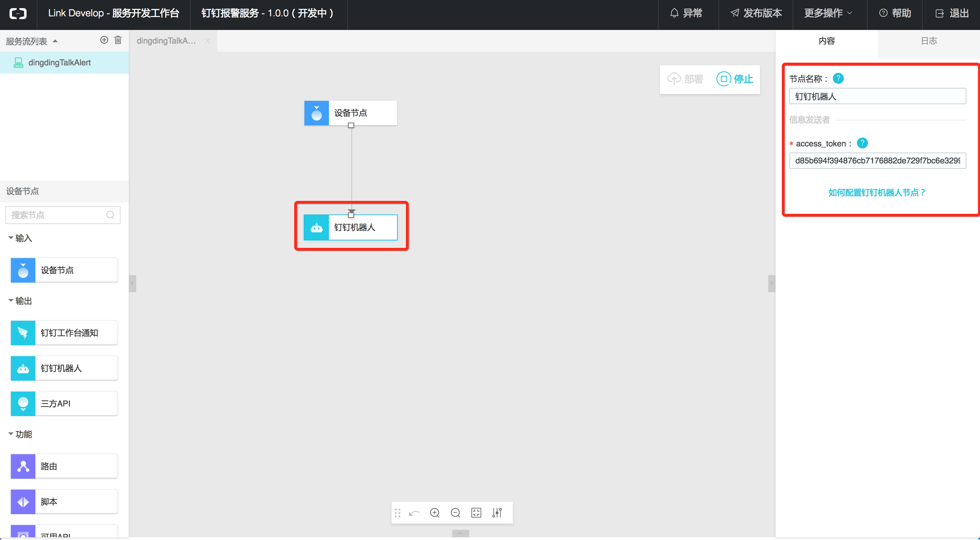The width and height of the screenshot is (980, 540).
Task: Click the search magnifier icon
Action: [x=110, y=215]
